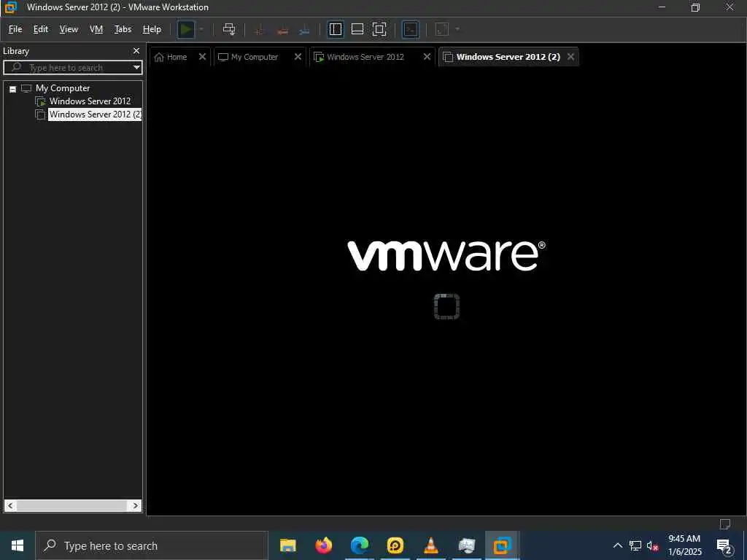
Task: Open Firefox from the taskbar
Action: (323, 545)
